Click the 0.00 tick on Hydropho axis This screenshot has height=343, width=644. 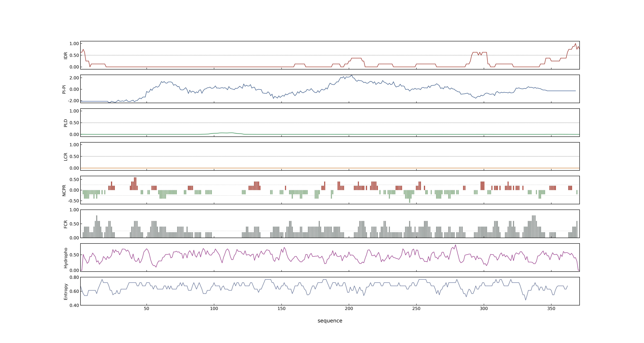(x=74, y=270)
